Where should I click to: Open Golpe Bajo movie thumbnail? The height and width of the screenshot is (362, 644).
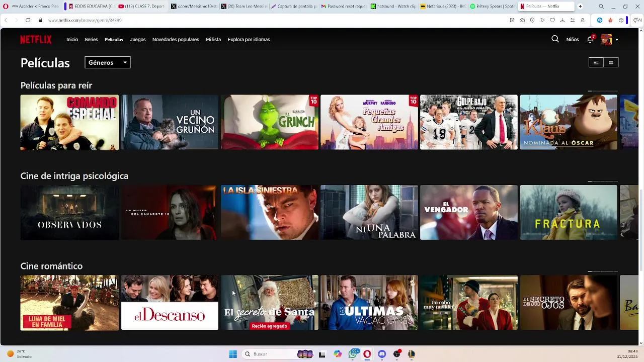[x=469, y=122]
